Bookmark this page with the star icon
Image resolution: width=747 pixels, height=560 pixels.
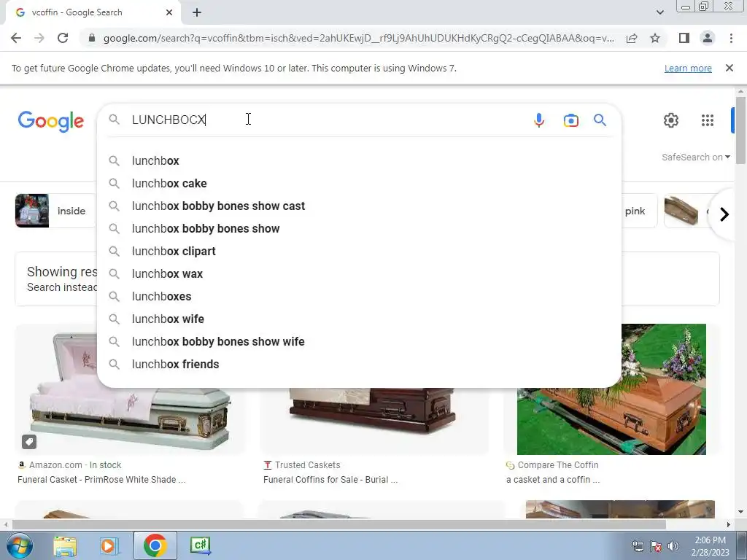tap(655, 38)
